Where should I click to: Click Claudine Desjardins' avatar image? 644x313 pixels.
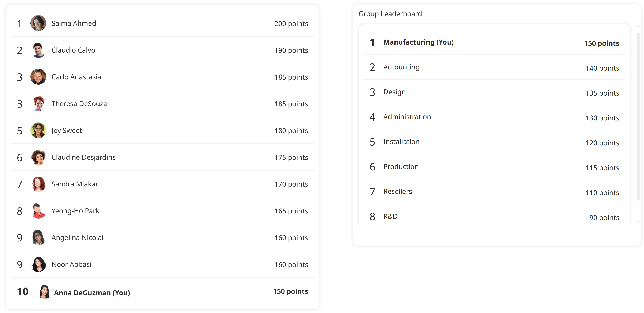coord(38,157)
